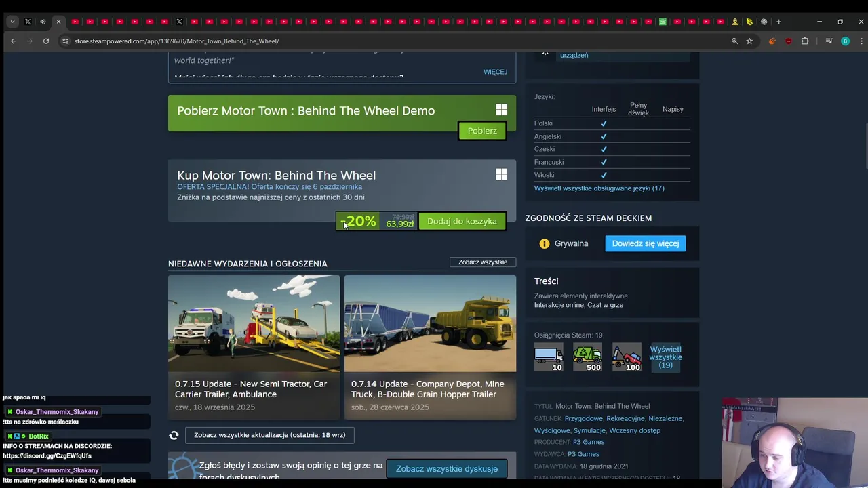Click the audio speaker icon on the active tab
The height and width of the screenshot is (488, 868).
click(x=43, y=22)
